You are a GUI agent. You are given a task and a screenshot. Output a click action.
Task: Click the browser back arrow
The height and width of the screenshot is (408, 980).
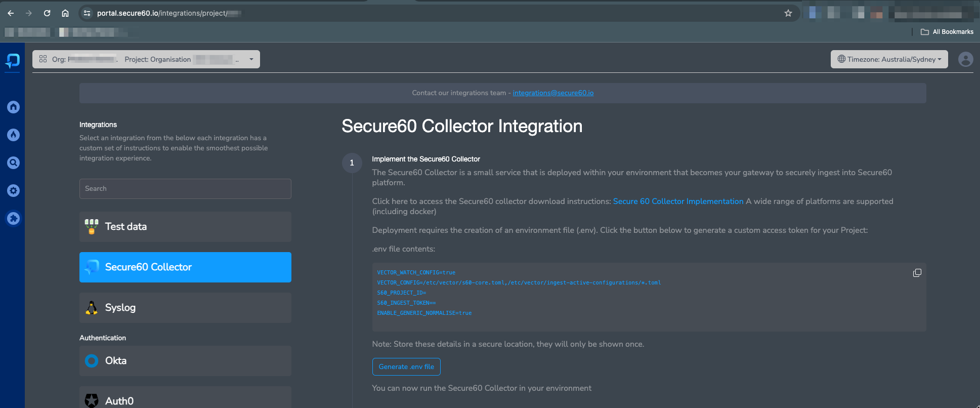pyautogui.click(x=11, y=13)
